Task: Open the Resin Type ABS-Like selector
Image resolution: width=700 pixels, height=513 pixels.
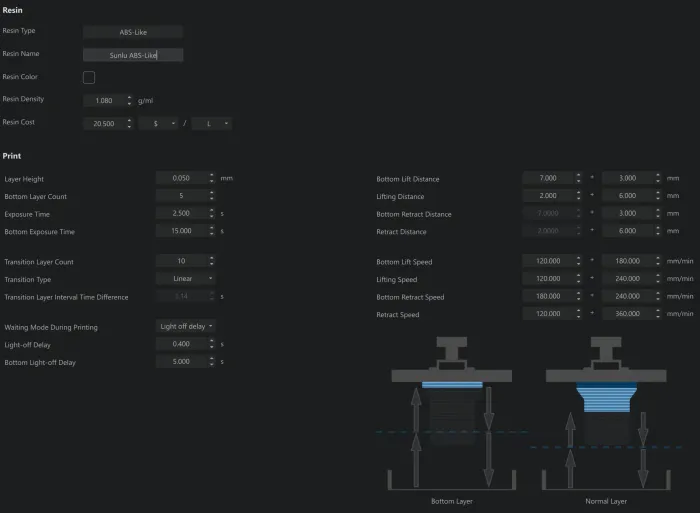Action: [x=133, y=32]
